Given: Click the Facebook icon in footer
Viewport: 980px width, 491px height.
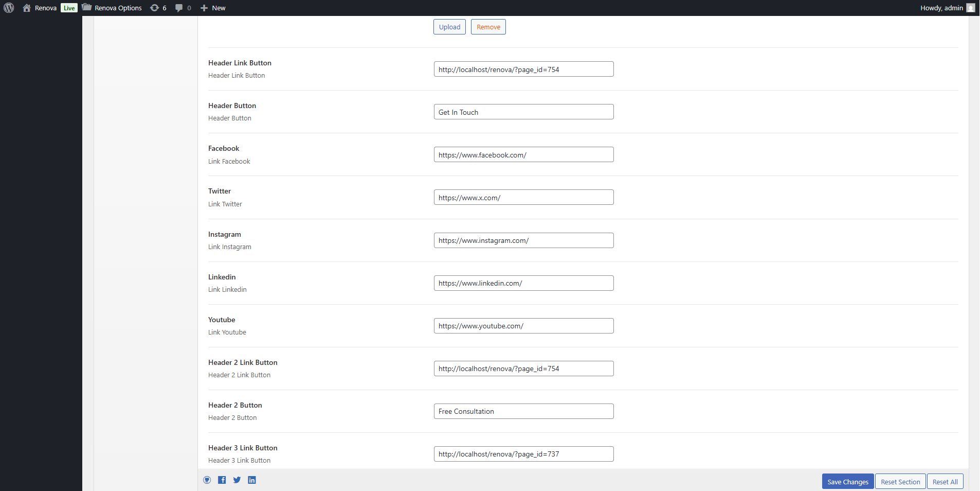Looking at the screenshot, I should pos(222,480).
